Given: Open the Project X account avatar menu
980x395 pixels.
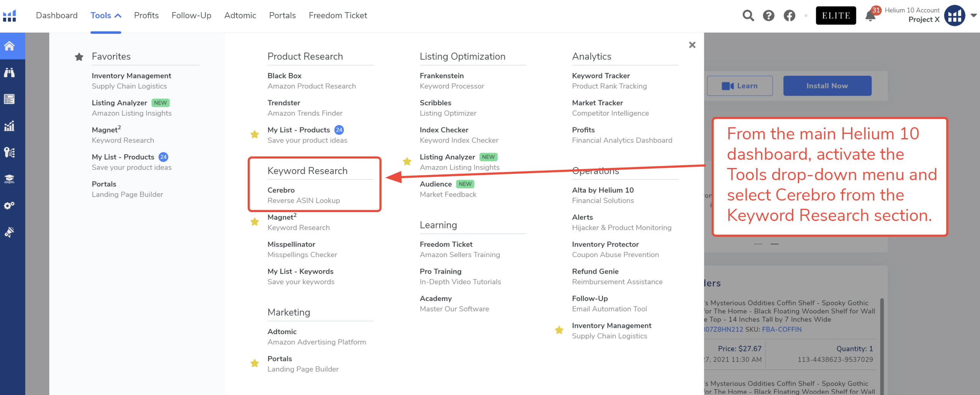Looking at the screenshot, I should tap(954, 16).
